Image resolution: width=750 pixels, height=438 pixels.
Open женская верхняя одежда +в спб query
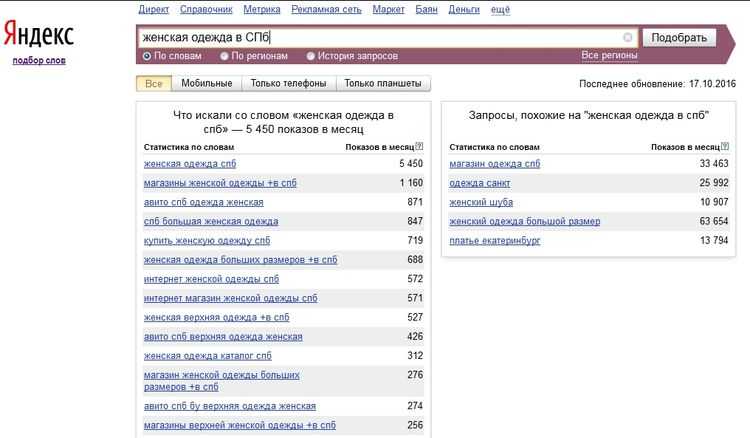click(217, 317)
